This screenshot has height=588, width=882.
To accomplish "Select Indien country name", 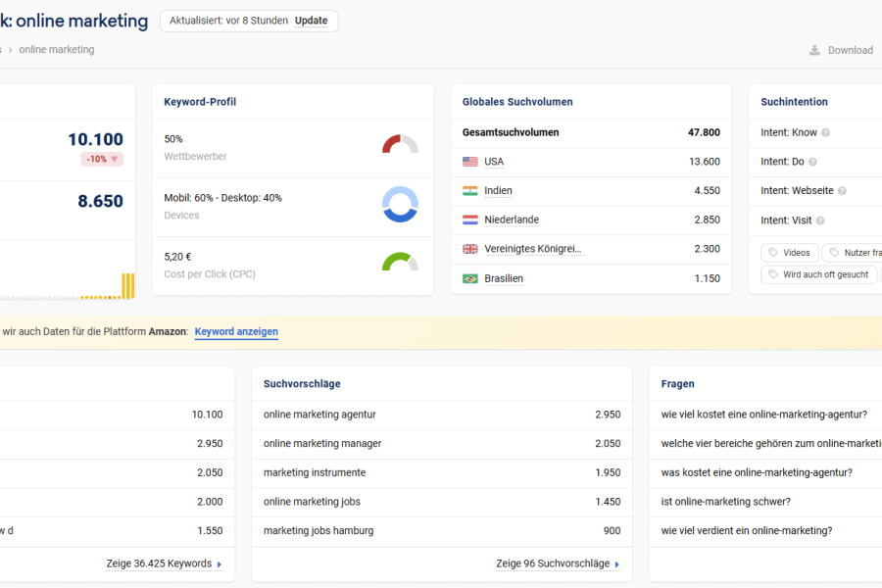I will pyautogui.click(x=499, y=191).
